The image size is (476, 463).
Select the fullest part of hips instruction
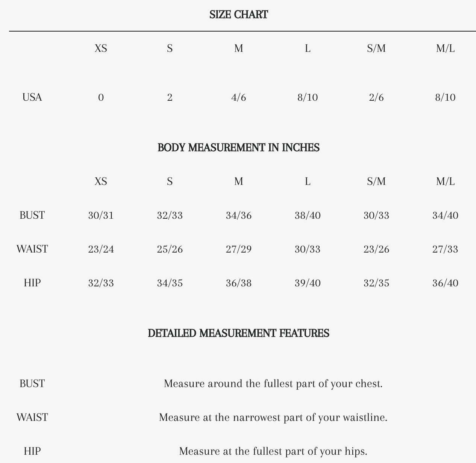tap(273, 451)
